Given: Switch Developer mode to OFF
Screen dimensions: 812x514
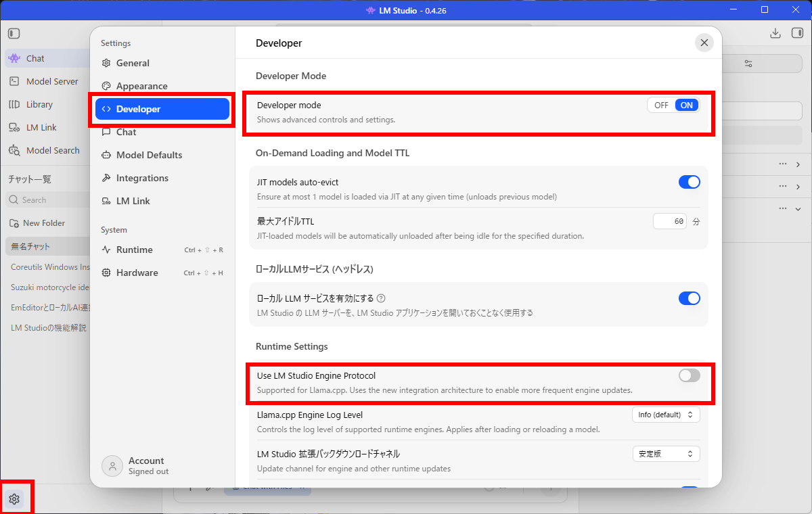Looking at the screenshot, I should 661,105.
